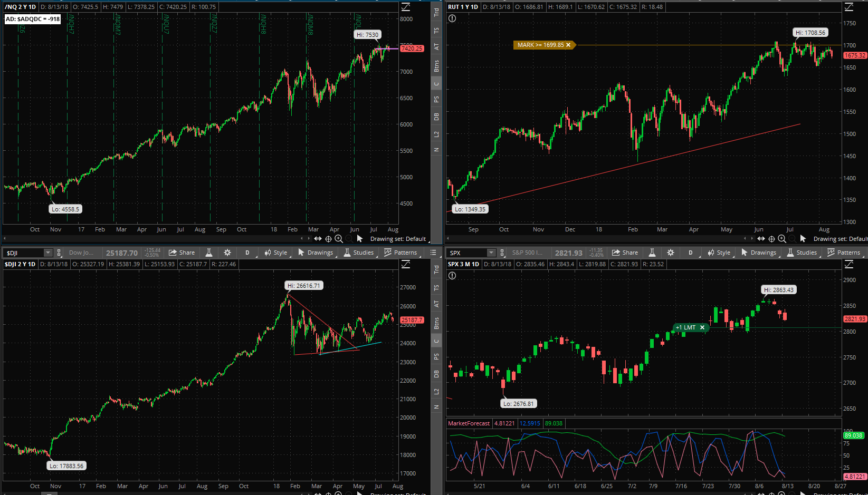Open the alert info icon on RUT chart
The width and height of the screenshot is (868, 495).
tap(452, 18)
